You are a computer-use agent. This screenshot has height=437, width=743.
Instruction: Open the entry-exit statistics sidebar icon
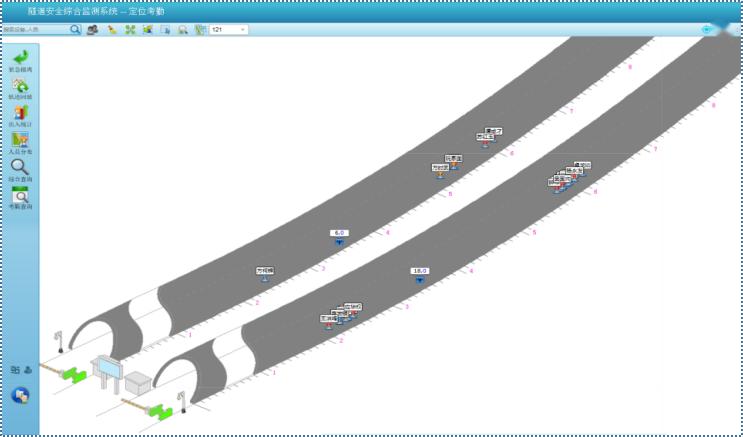coord(20,113)
